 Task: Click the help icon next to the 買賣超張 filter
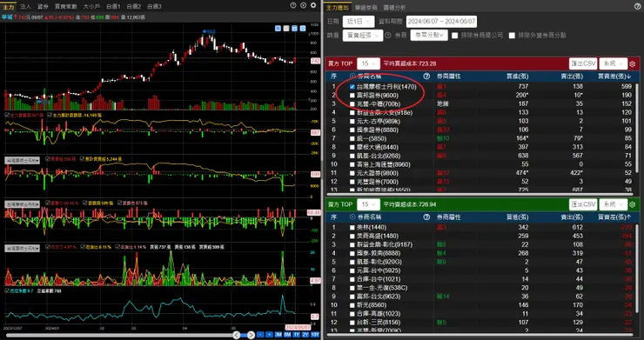pyautogui.click(x=388, y=36)
